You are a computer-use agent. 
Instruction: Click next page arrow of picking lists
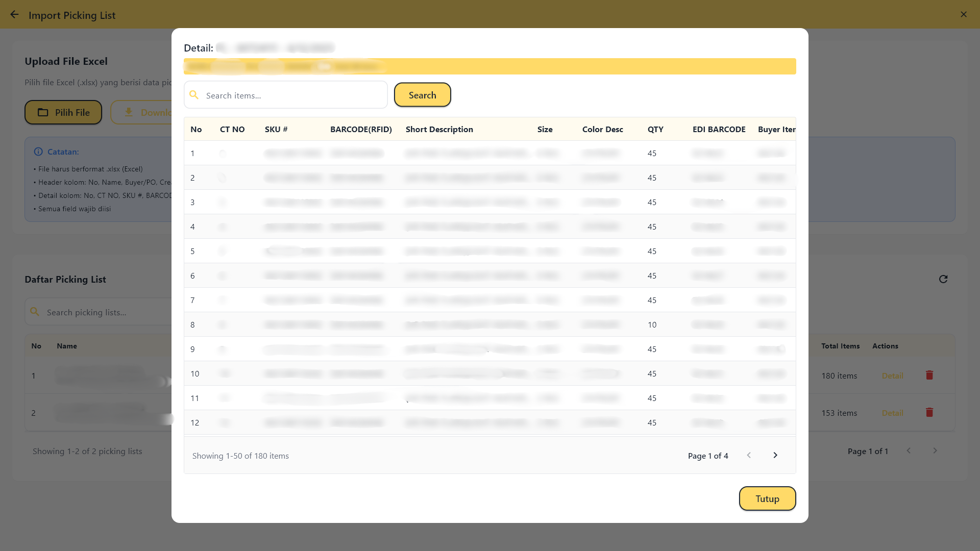(x=935, y=451)
